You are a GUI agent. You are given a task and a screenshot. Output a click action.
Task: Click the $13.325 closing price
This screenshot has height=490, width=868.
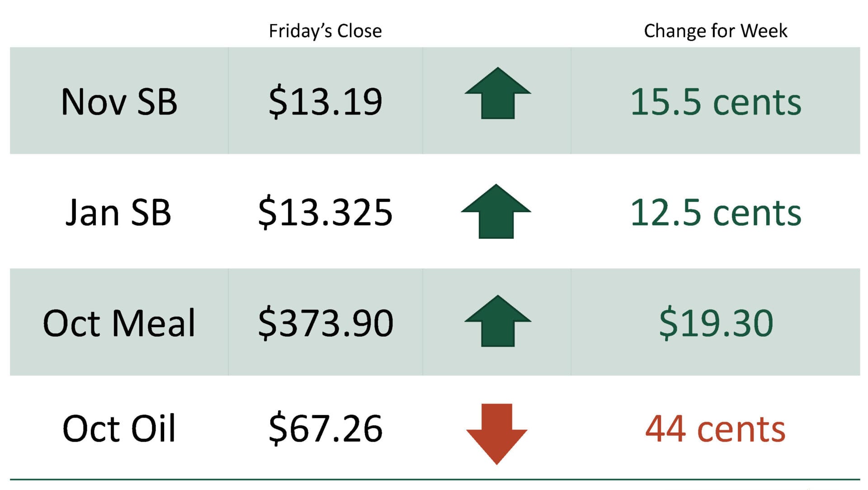click(325, 212)
